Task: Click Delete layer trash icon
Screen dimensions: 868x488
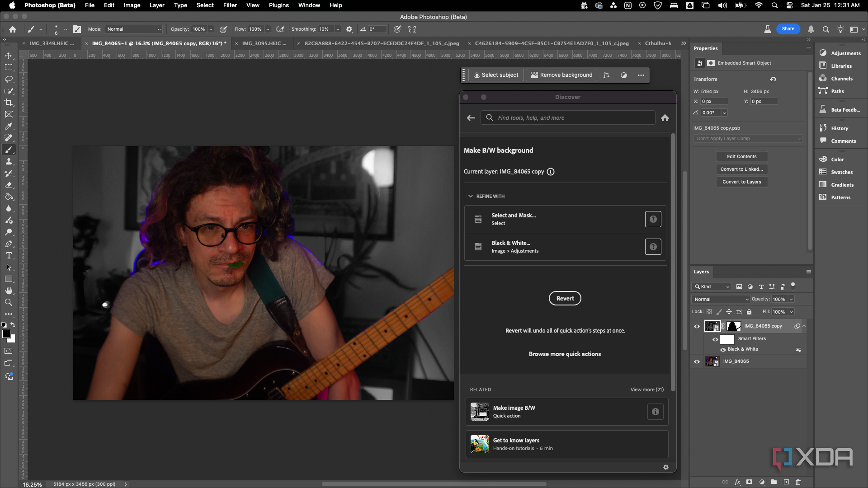Action: (798, 482)
